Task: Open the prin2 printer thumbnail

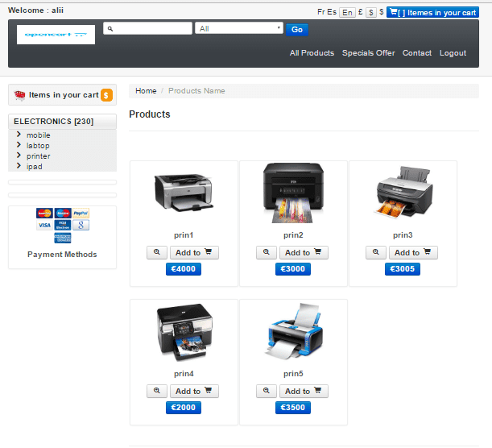Action: (x=293, y=193)
